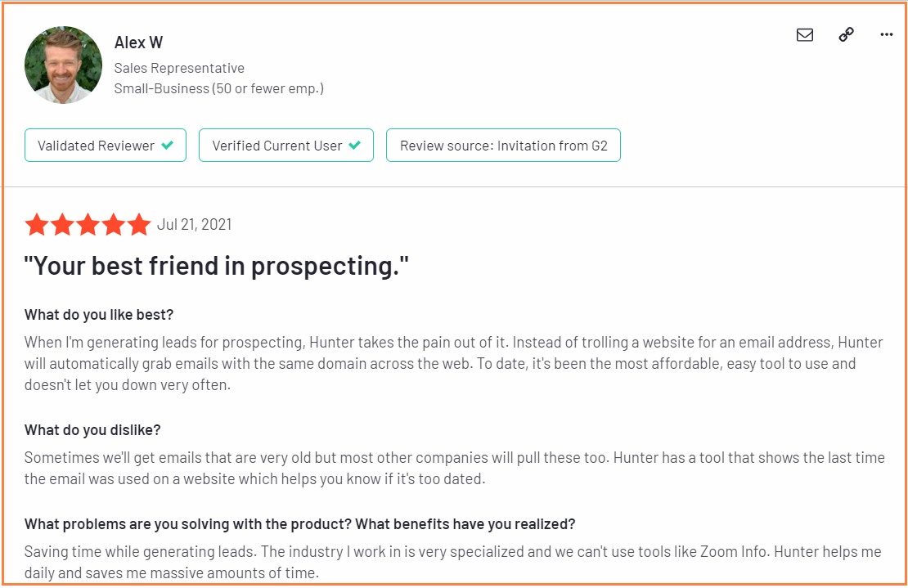Click the Alex W reviewer name
908x588 pixels.
click(138, 43)
